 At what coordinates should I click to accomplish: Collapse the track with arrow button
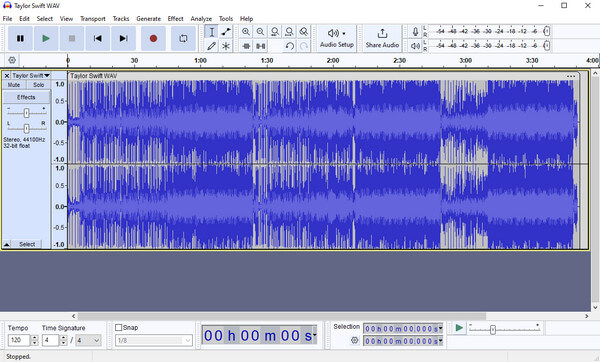(x=7, y=244)
